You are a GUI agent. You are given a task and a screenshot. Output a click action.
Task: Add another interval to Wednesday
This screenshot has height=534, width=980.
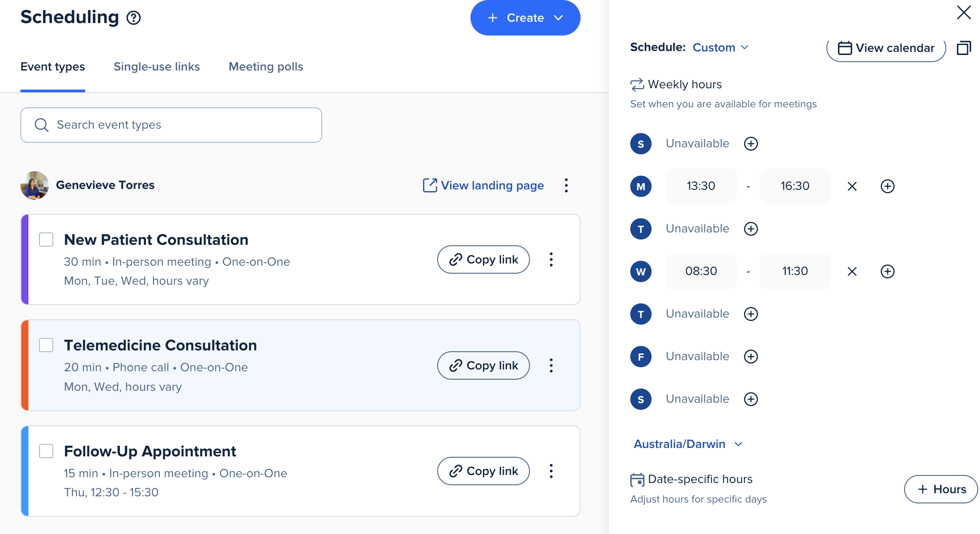887,271
